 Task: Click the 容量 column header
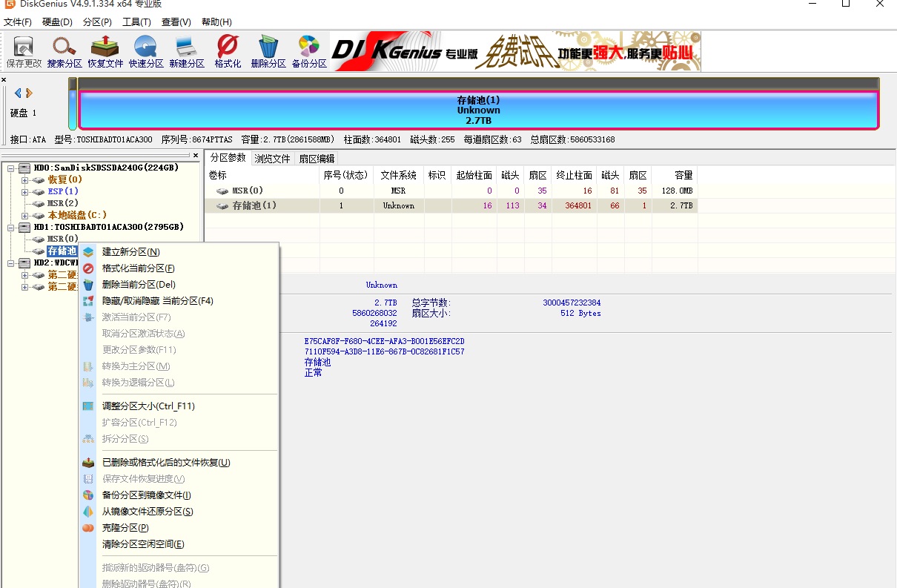tap(675, 176)
